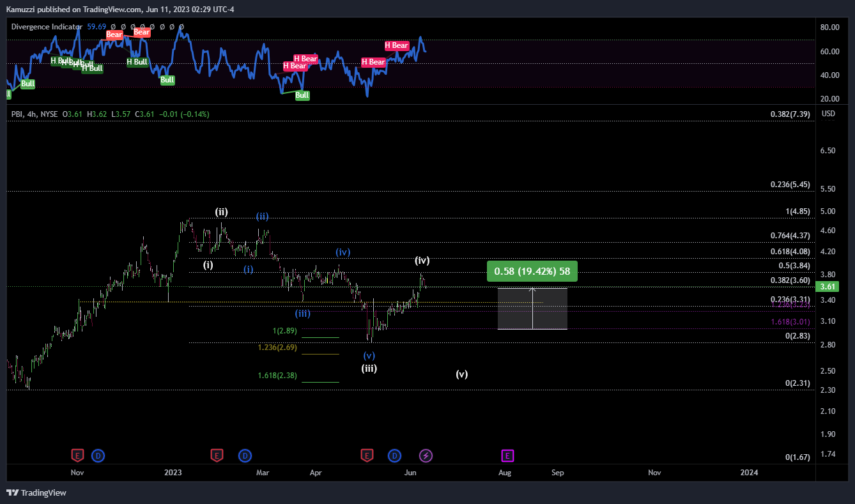This screenshot has width=855, height=504.
Task: Click the white (ii) wave label
Action: point(222,211)
